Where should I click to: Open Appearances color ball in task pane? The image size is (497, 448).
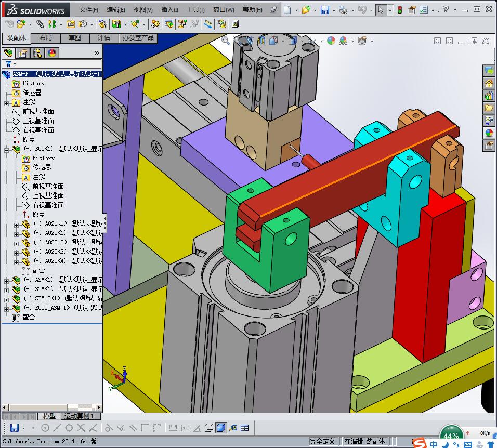(489, 133)
